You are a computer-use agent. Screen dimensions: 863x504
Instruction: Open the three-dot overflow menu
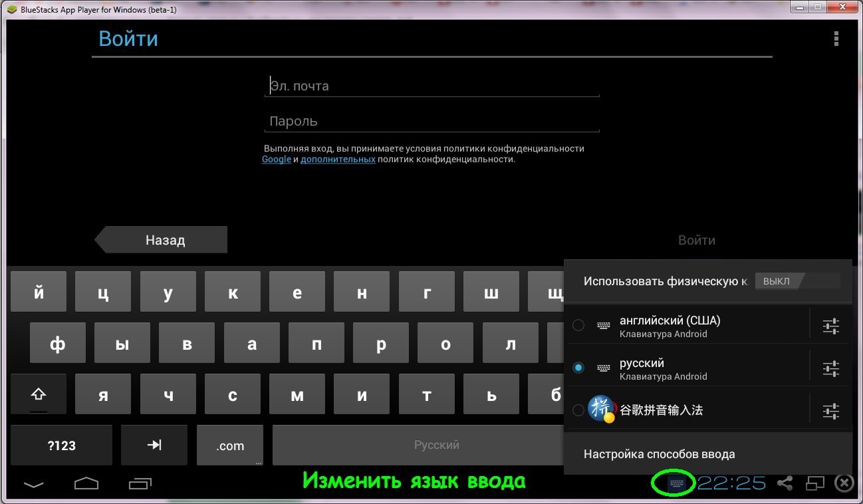(x=836, y=39)
